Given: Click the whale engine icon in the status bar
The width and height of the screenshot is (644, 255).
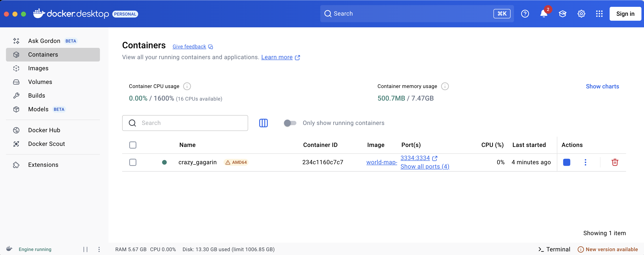Looking at the screenshot, I should click(9, 249).
